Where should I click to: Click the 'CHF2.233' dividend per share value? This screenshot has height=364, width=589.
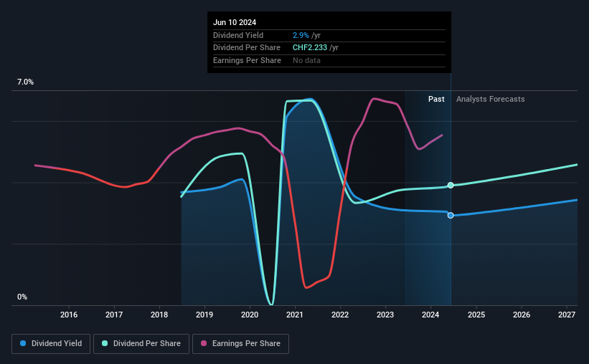(310, 48)
